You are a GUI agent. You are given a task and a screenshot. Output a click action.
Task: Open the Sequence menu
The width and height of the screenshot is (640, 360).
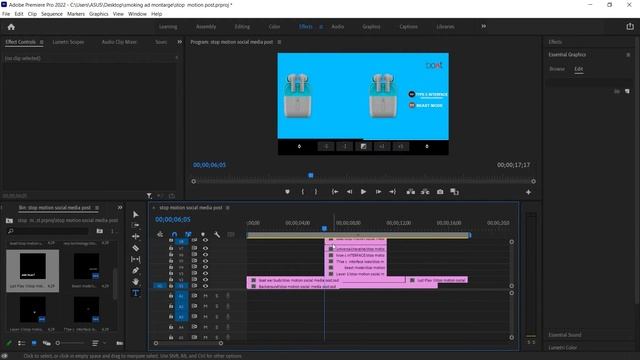pyautogui.click(x=52, y=14)
